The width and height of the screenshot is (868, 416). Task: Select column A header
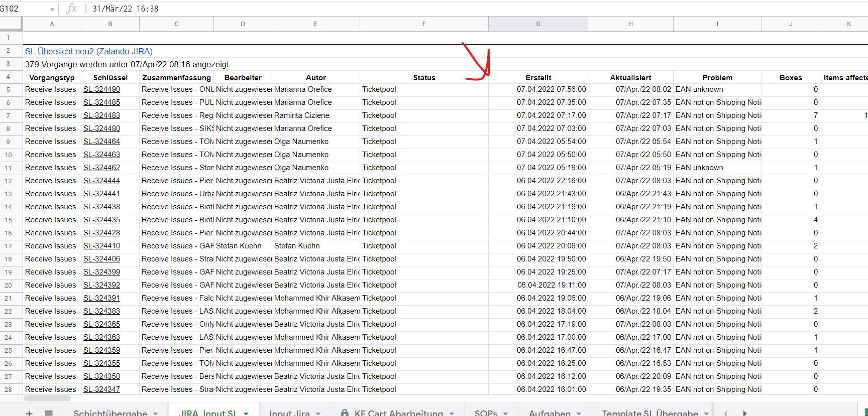pos(52,24)
